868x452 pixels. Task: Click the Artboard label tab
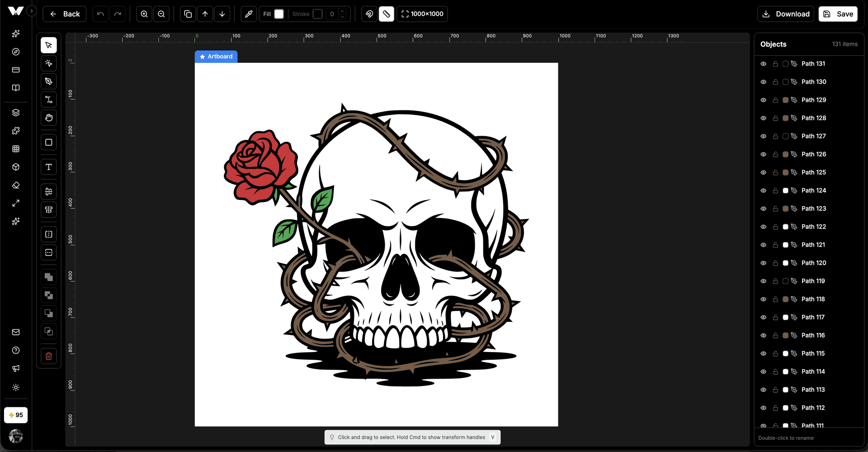pyautogui.click(x=216, y=57)
